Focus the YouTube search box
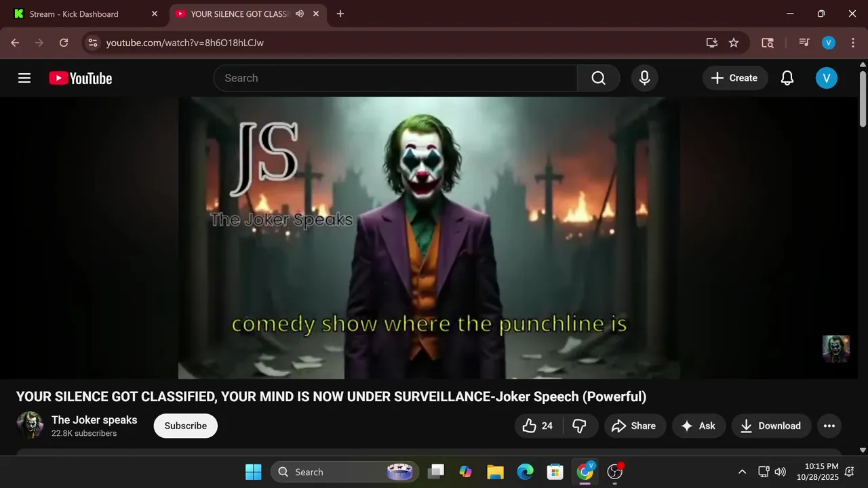The image size is (868, 488). click(395, 78)
